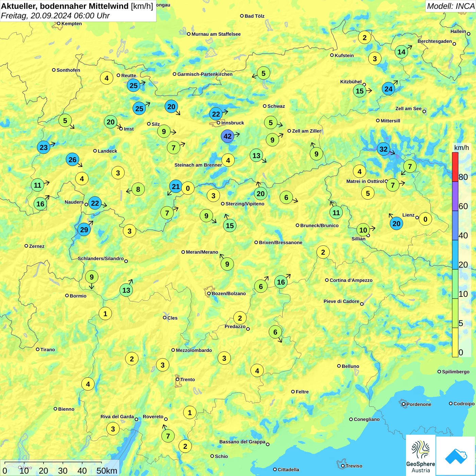The height and width of the screenshot is (476, 476).
Task: Click the Trento city label
Action: click(187, 379)
